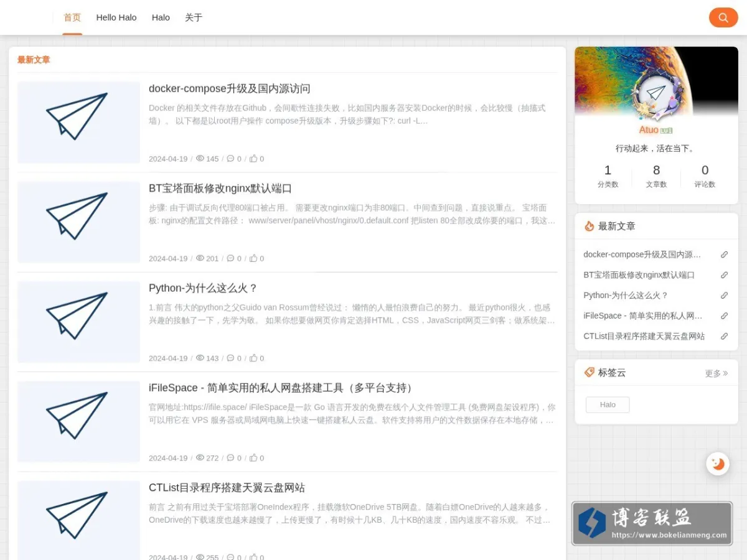Click the sidebar link icon beside iFileSpace entry

click(724, 315)
